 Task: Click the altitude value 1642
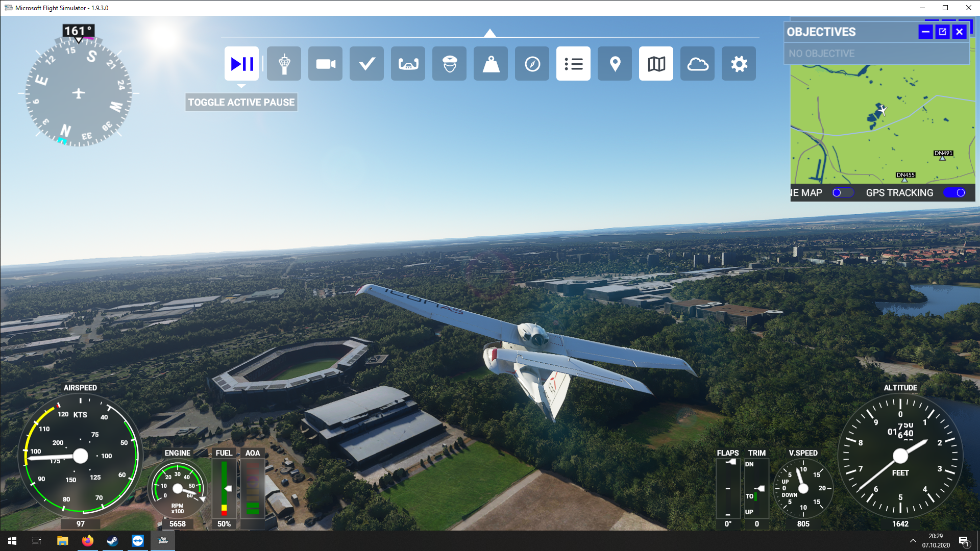pos(900,524)
